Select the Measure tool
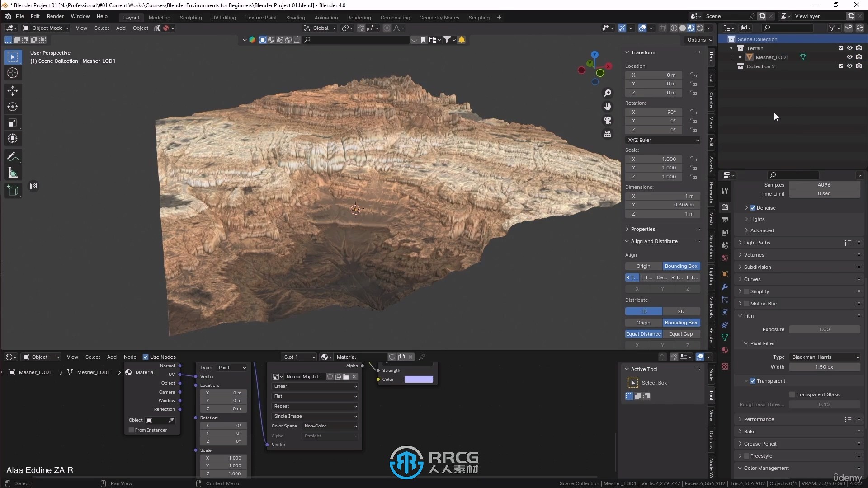Viewport: 868px width, 488px height. (13, 173)
